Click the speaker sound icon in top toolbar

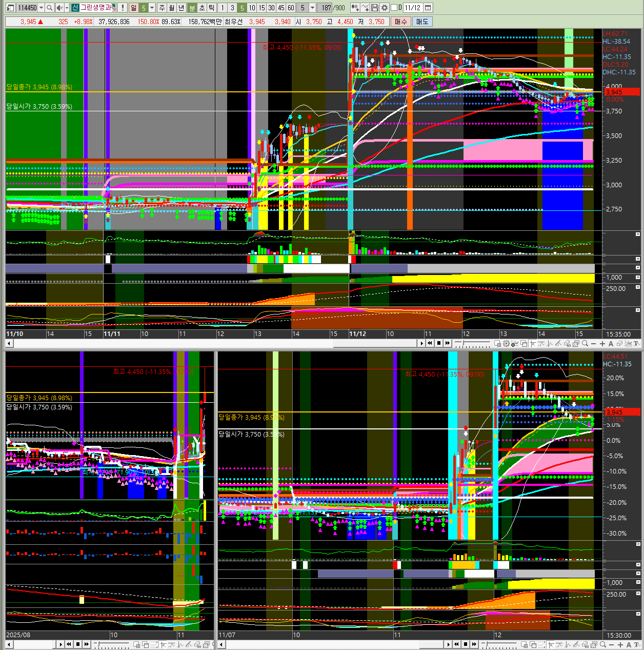(59, 8)
